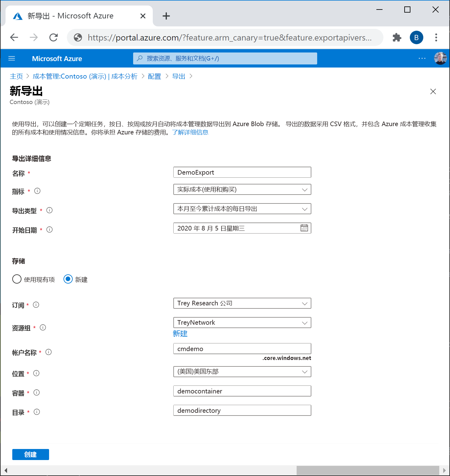
Task: Focus the Azure search resources box
Action: [x=225, y=58]
